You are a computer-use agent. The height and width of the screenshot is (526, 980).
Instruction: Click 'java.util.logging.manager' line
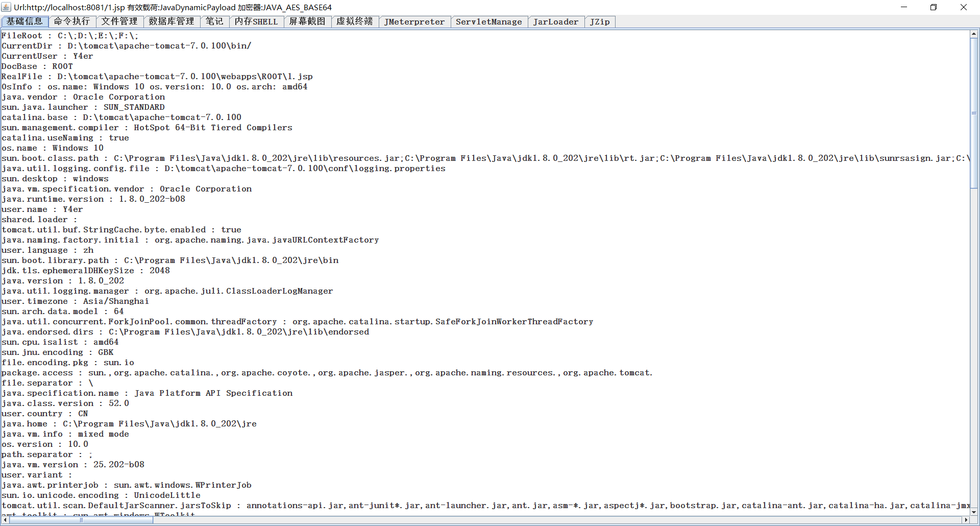pyautogui.click(x=167, y=291)
